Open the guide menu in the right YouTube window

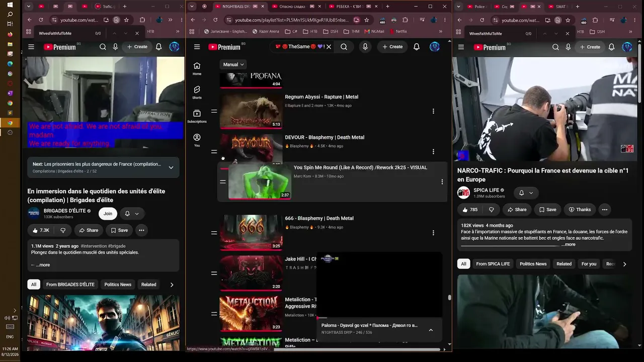pos(461,47)
